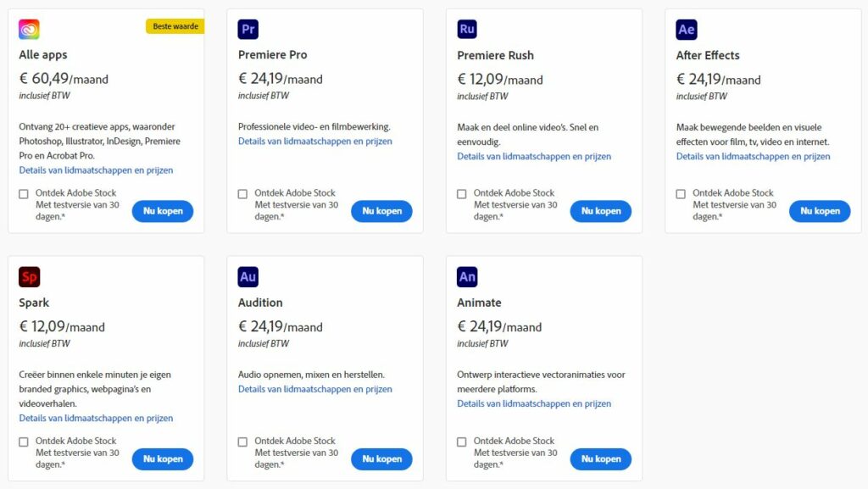Open Details van lidmaatschappen link for After Effects

753,157
